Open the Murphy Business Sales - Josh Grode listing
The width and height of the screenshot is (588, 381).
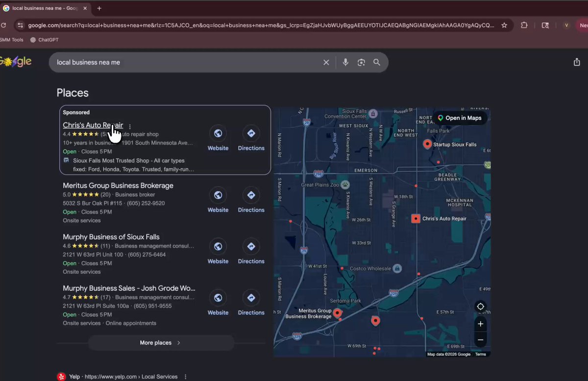(x=129, y=288)
